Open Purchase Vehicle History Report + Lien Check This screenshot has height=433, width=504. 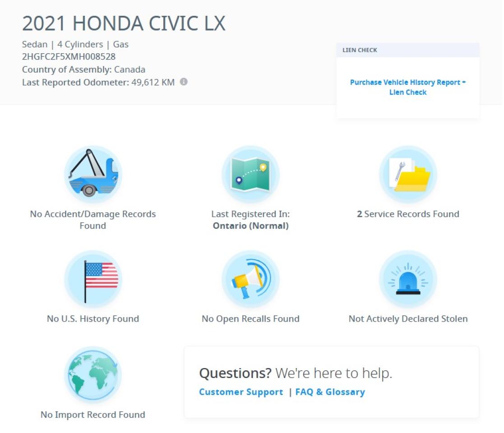pos(407,87)
